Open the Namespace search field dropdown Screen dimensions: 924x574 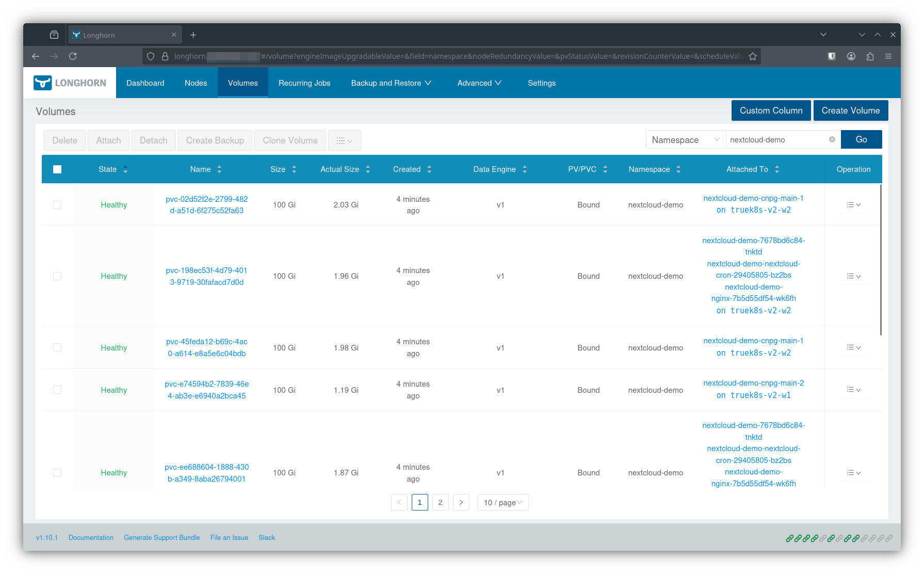[x=685, y=140]
